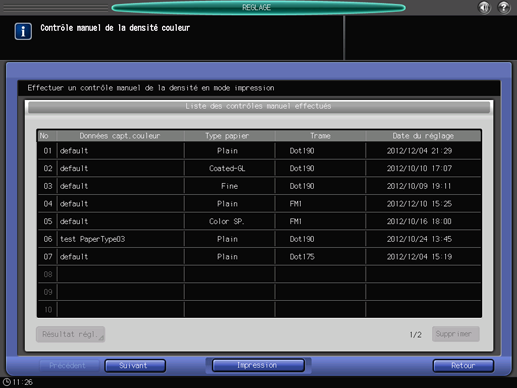Viewport: 517px width, 388px height.
Task: Click 'Dot190' in row 03
Action: (x=302, y=186)
